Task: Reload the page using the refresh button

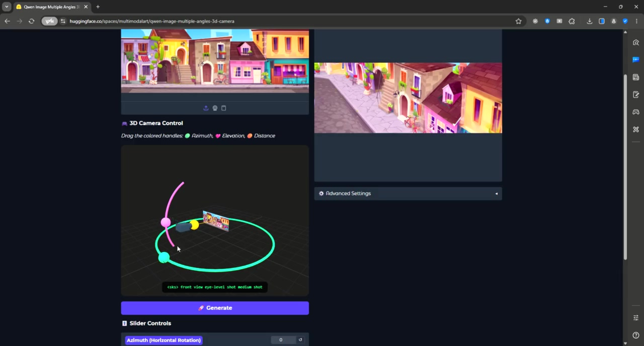Action: [32, 21]
